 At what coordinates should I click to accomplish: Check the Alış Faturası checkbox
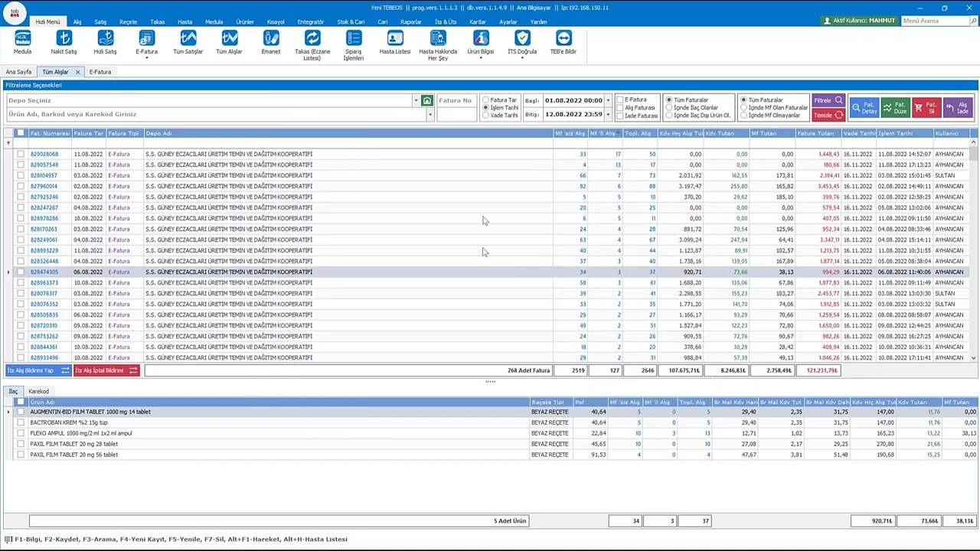tap(621, 108)
